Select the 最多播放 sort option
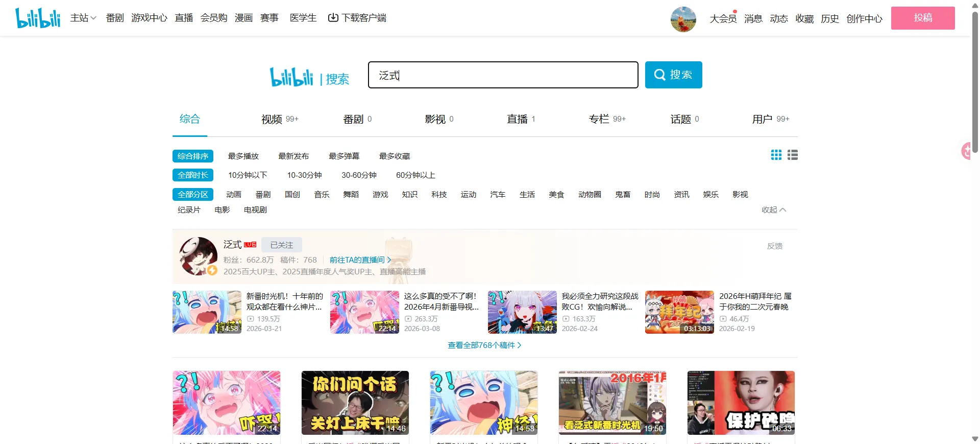980x444 pixels. tap(243, 156)
